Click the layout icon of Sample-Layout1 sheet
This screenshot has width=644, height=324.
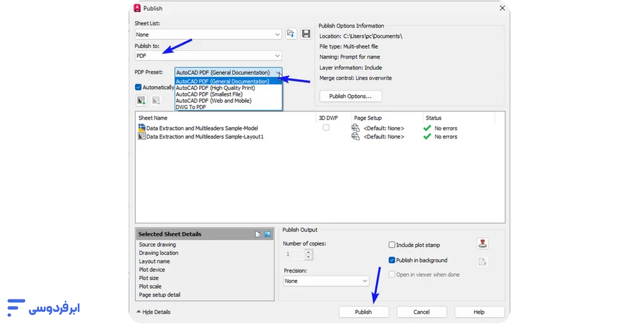tap(142, 137)
